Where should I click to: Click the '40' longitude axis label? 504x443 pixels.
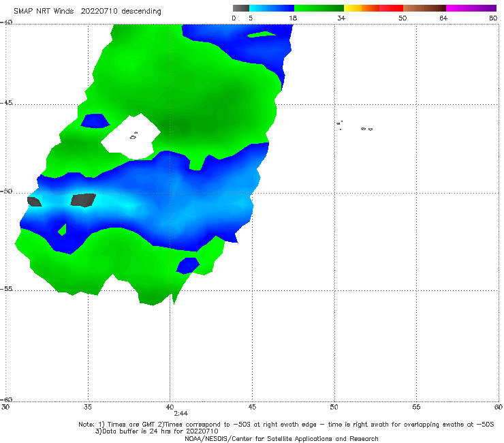pyautogui.click(x=170, y=407)
